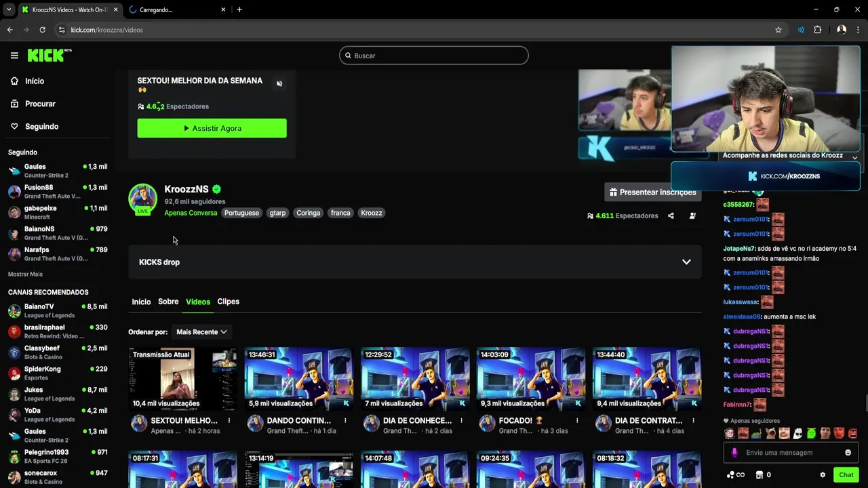Click the channel points infinity icon
This screenshot has height=488, width=868.
click(x=735, y=474)
